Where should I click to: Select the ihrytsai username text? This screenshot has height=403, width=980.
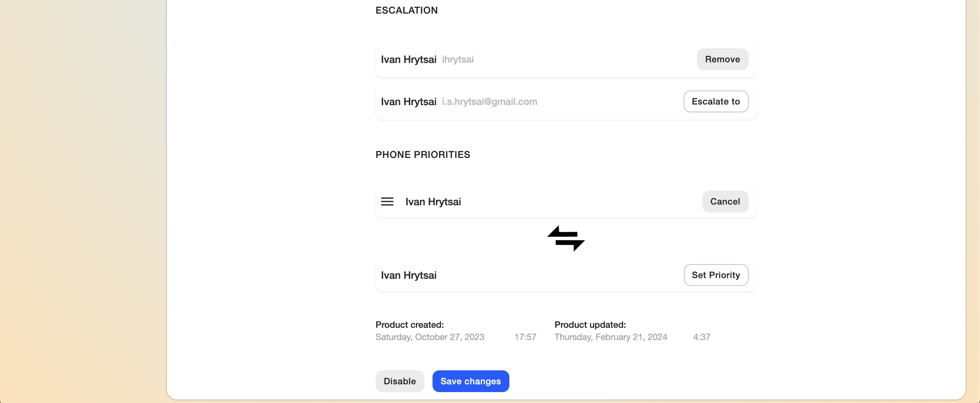coord(457,59)
